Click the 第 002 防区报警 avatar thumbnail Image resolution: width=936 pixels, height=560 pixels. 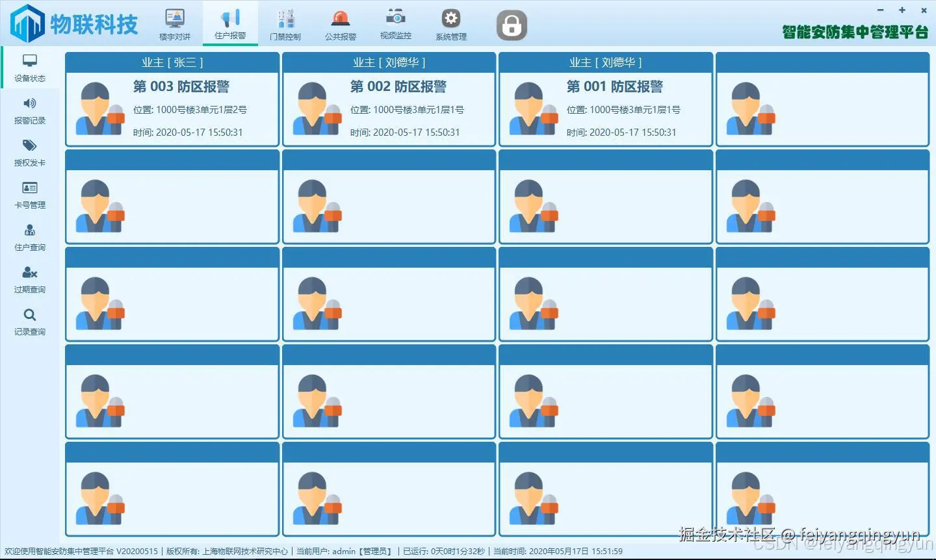click(x=317, y=109)
